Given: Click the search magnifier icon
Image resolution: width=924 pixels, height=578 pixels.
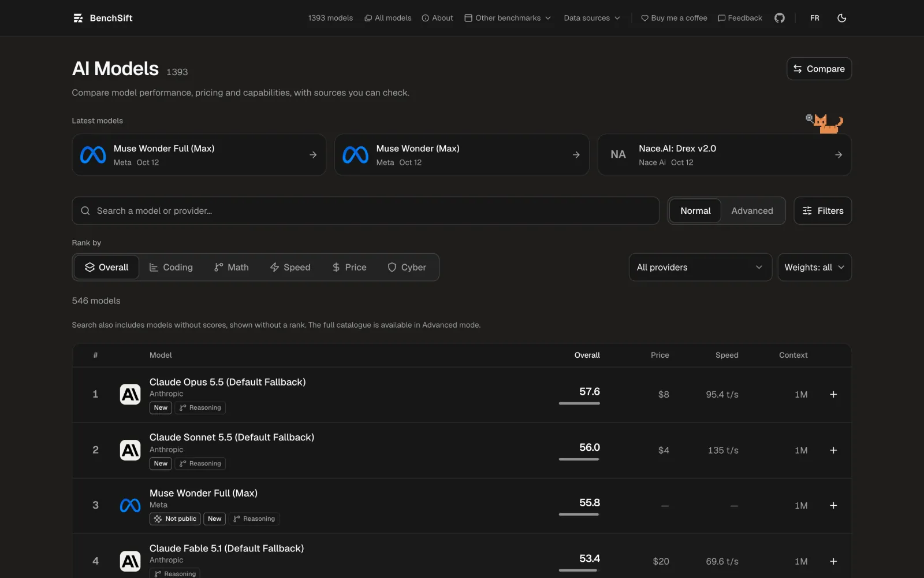Looking at the screenshot, I should pyautogui.click(x=85, y=211).
